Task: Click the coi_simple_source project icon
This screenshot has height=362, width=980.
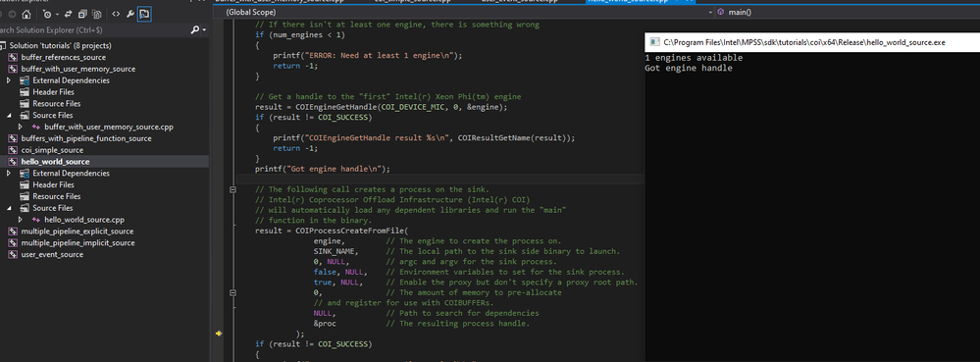Action: [x=13, y=150]
